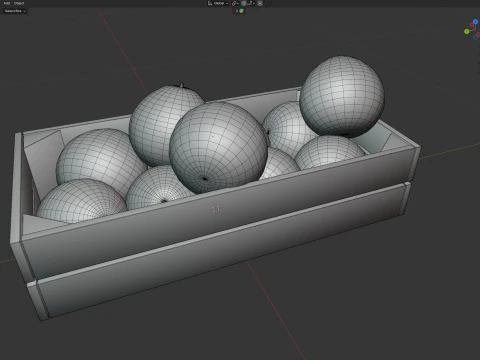Open the pivot point dropdown

coord(235,3)
